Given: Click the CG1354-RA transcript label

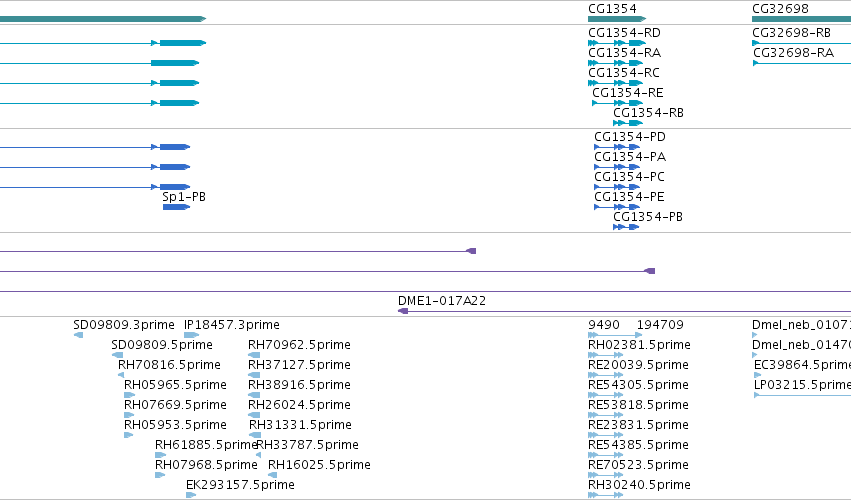Looking at the screenshot, I should point(624,53).
